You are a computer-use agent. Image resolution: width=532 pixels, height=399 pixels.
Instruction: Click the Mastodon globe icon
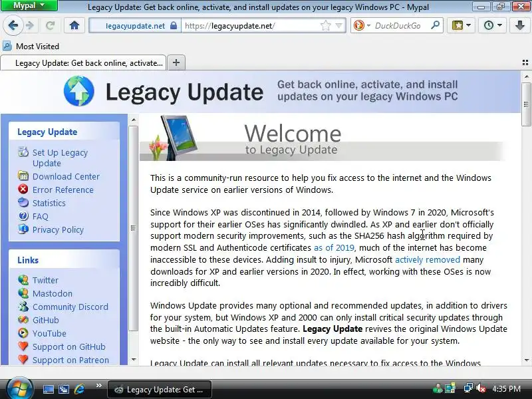point(23,293)
